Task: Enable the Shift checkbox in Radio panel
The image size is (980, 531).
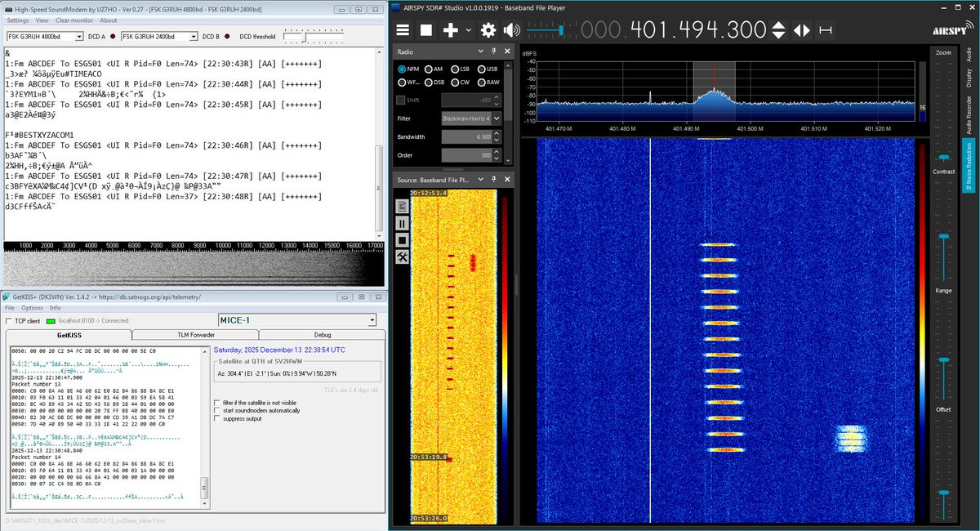Action: [x=401, y=100]
